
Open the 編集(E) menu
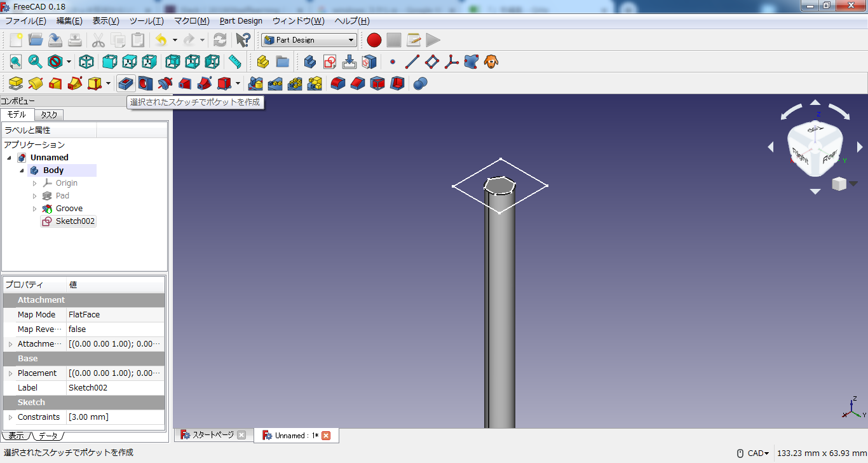click(69, 21)
